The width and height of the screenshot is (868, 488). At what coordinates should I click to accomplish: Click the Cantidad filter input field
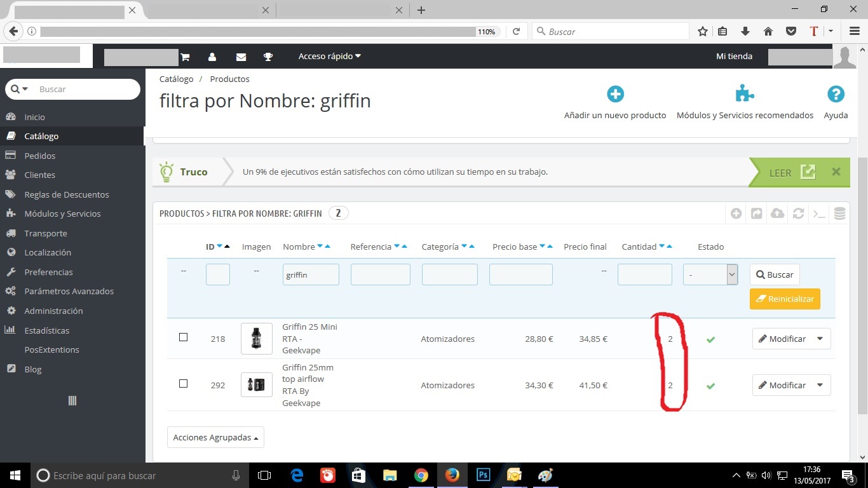coord(645,274)
